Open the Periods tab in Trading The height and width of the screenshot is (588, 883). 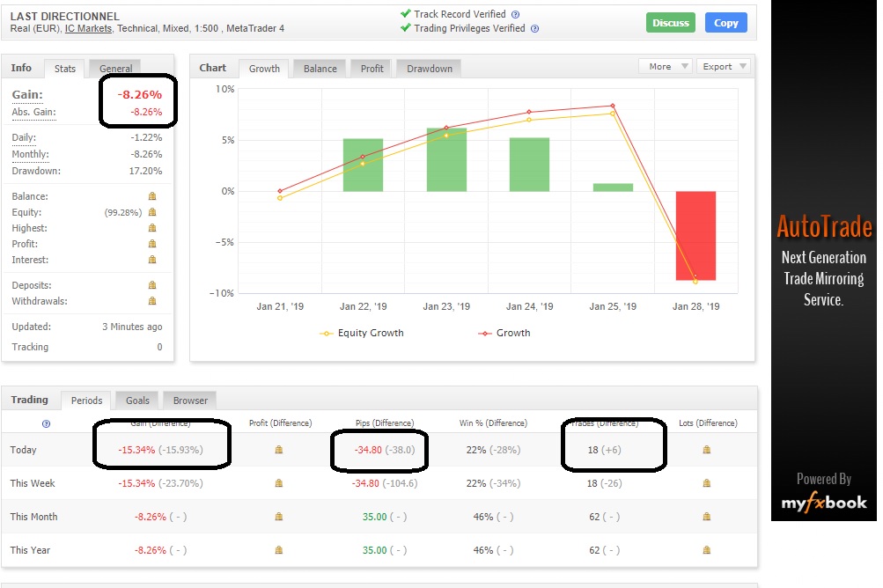(87, 401)
